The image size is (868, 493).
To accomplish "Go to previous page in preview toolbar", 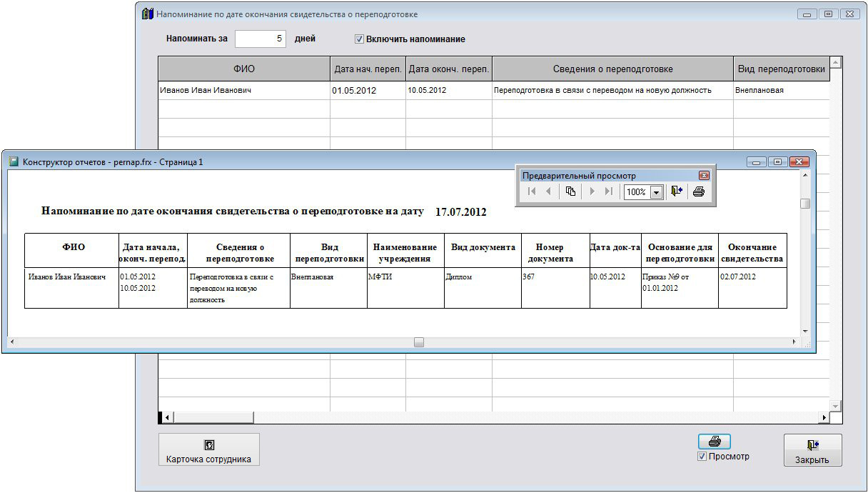I will tap(548, 191).
